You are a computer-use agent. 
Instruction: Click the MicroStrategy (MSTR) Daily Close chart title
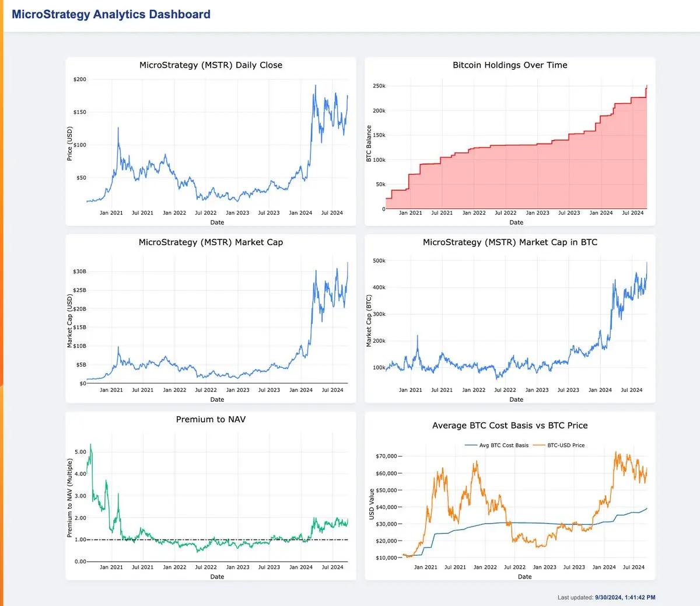point(211,65)
